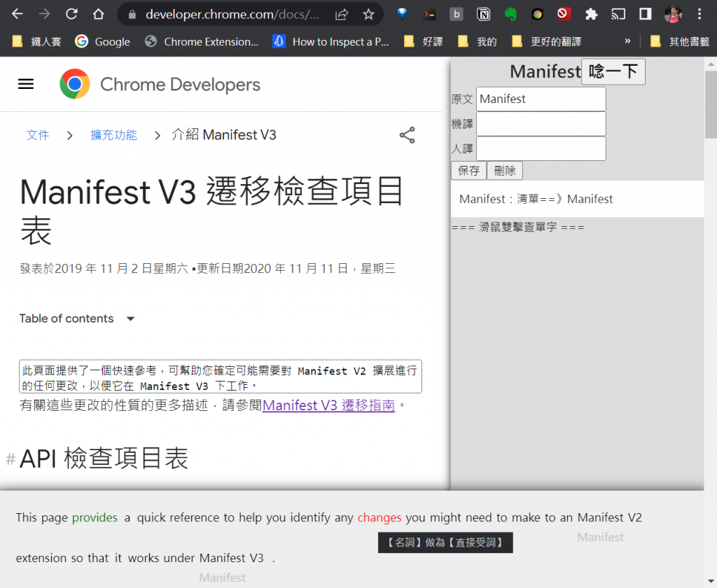Click the scrollbar up arrow

pos(711,64)
